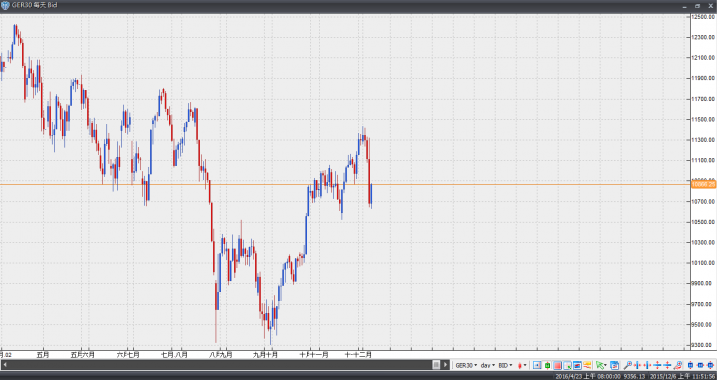This screenshot has height=380, width=720.
Task: Open the GER30 symbol dropdown
Action: 466,365
